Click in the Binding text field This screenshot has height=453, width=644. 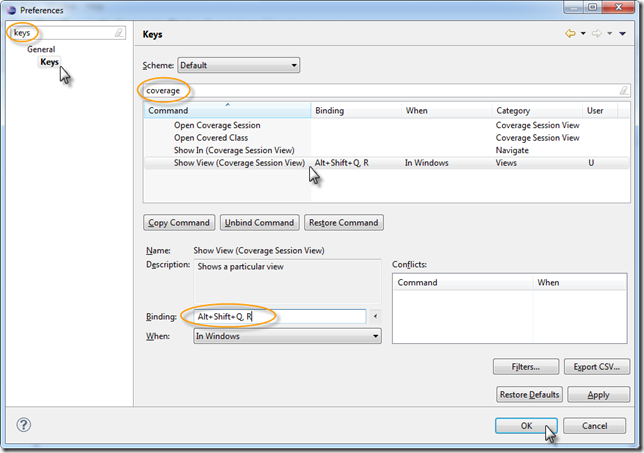280,317
